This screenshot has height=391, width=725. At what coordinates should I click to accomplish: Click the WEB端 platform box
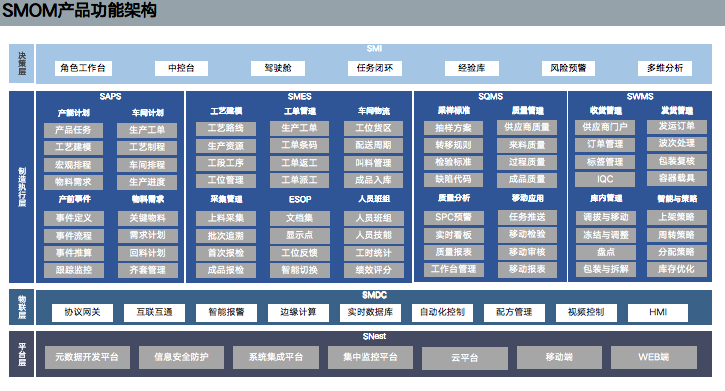654,357
